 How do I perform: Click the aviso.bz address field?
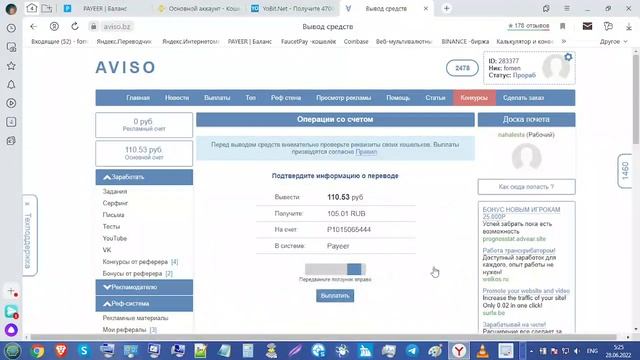117,27
